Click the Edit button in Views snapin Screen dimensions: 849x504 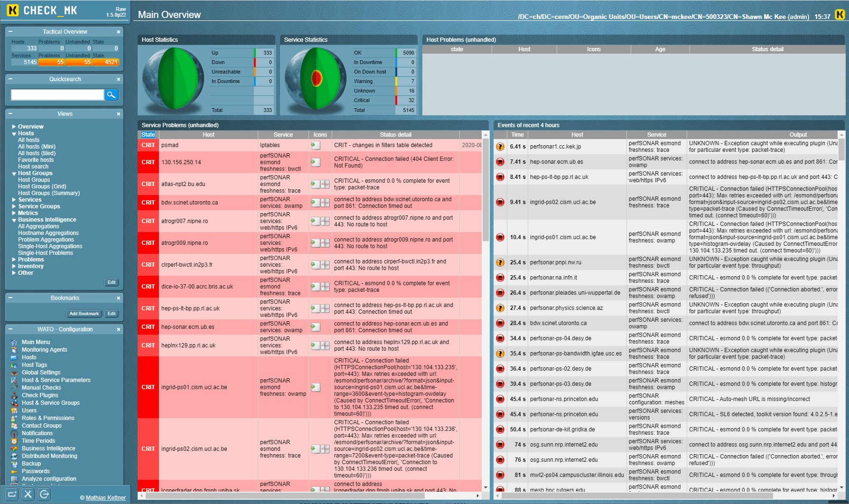coord(112,282)
